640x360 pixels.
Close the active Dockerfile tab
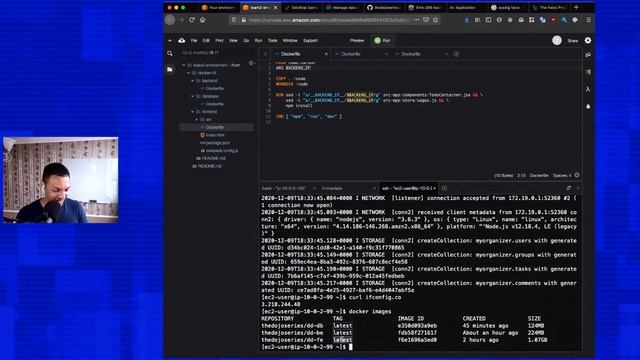point(326,54)
